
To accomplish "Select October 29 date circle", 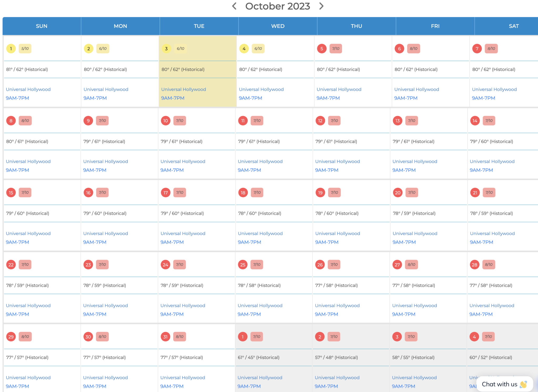I will pyautogui.click(x=11, y=337).
